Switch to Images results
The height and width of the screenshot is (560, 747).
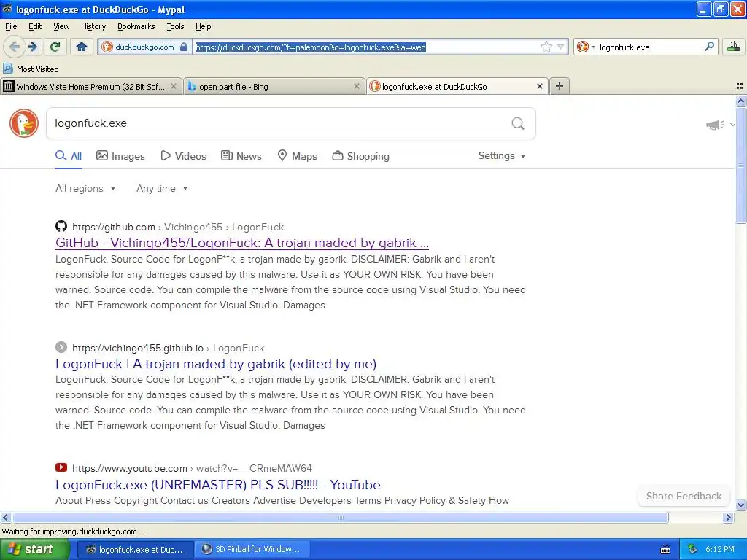(x=120, y=156)
